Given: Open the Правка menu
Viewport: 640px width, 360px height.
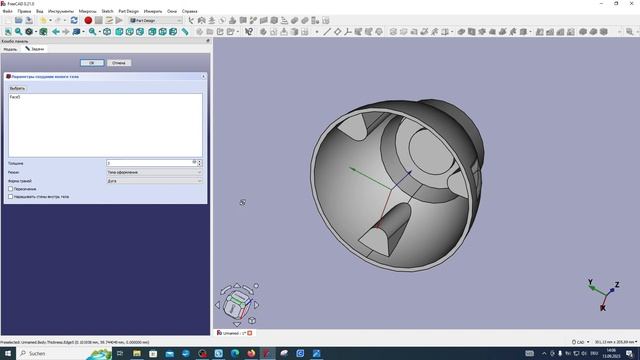Looking at the screenshot, I should [24, 11].
